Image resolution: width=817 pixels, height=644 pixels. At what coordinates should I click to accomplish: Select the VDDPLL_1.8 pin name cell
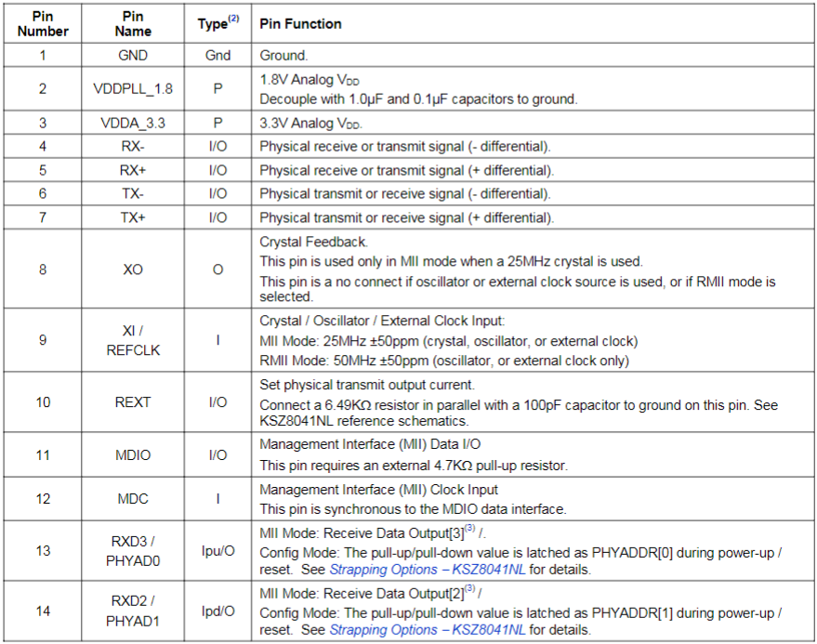[133, 89]
